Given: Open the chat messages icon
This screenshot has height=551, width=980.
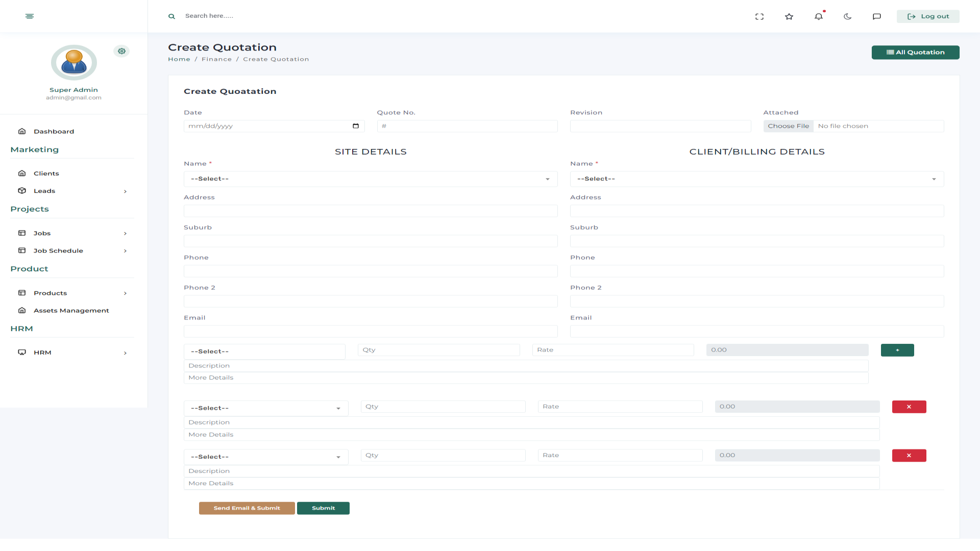Looking at the screenshot, I should click(x=877, y=16).
